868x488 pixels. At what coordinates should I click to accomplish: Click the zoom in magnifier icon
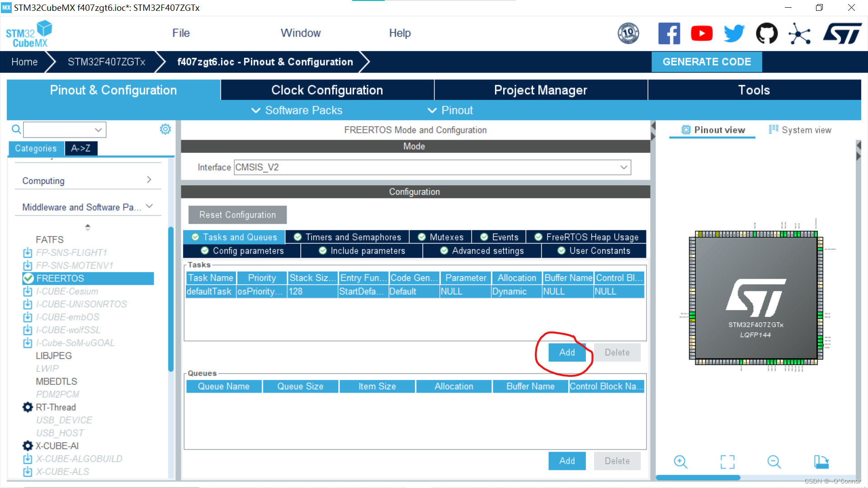click(680, 461)
